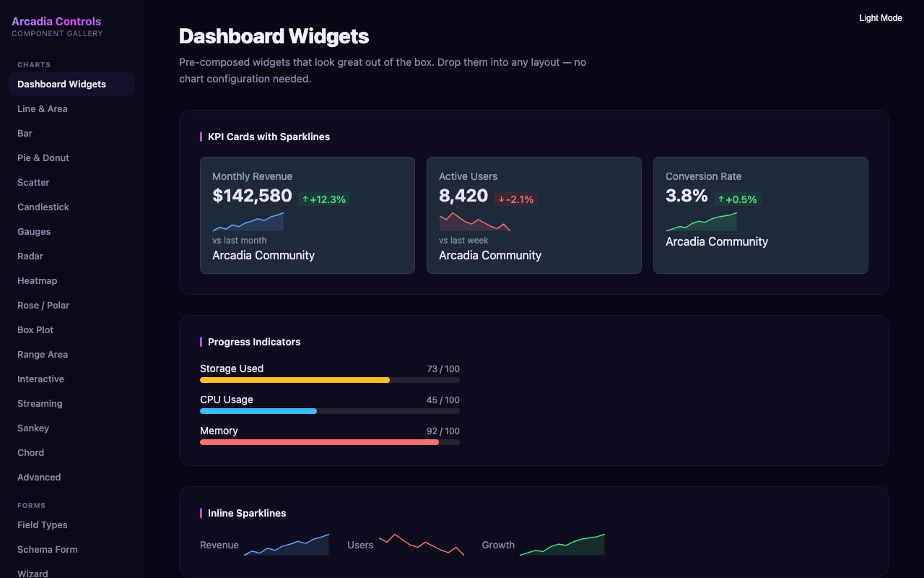Select the active Dashboard Widgets entry
The height and width of the screenshot is (578, 924).
pos(61,84)
